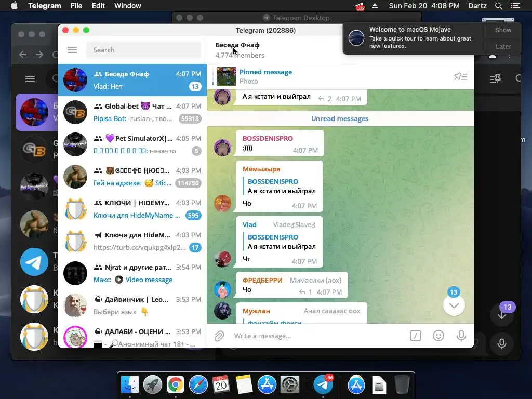Open the File menu
Image resolution: width=532 pixels, height=399 pixels.
76,6
